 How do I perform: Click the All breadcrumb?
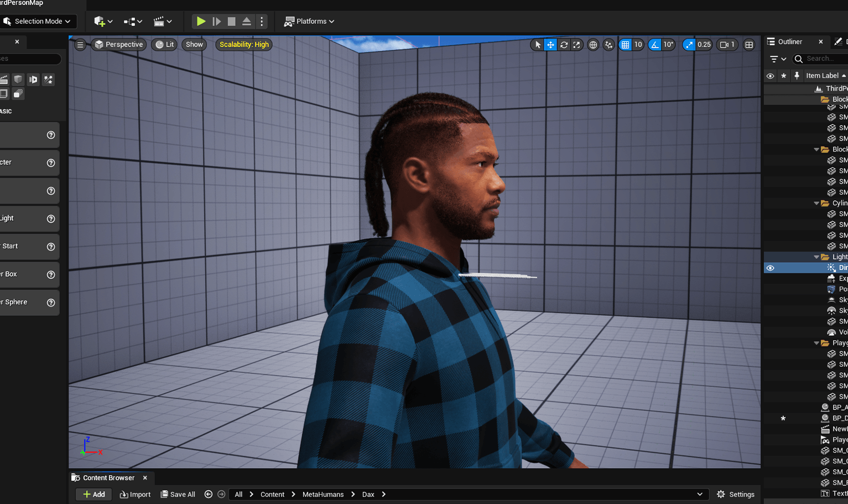tap(238, 495)
